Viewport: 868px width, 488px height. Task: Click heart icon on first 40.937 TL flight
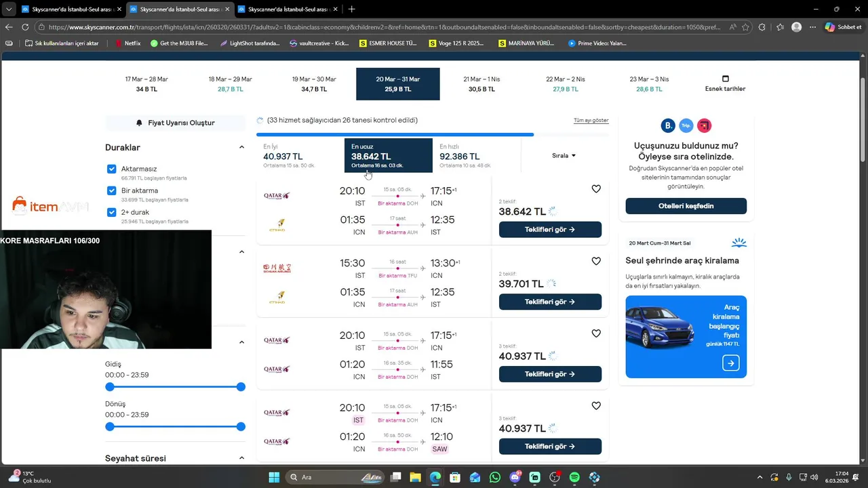[596, 333]
